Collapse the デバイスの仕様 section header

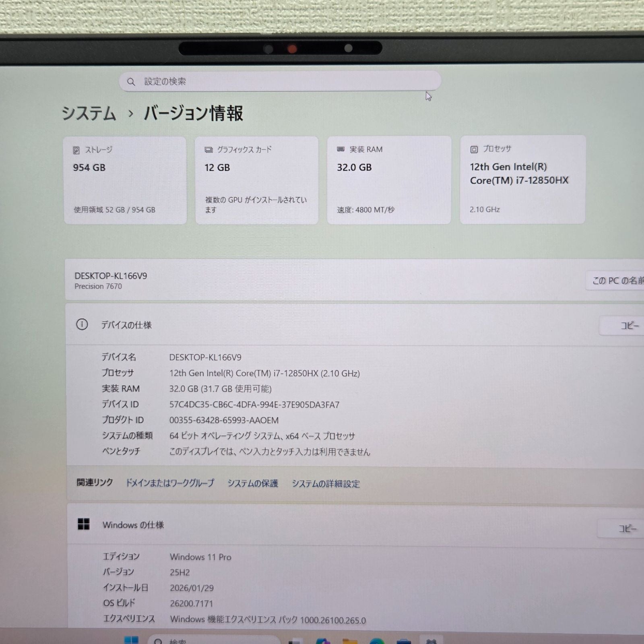[354, 325]
